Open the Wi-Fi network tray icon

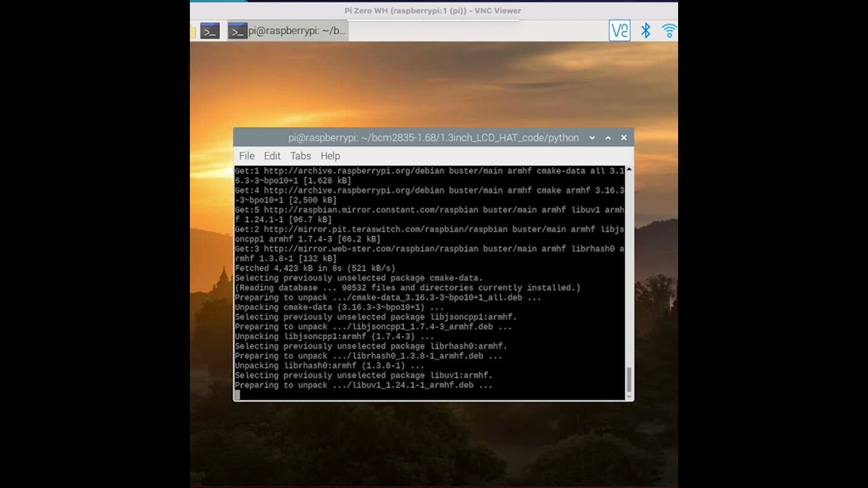point(669,30)
